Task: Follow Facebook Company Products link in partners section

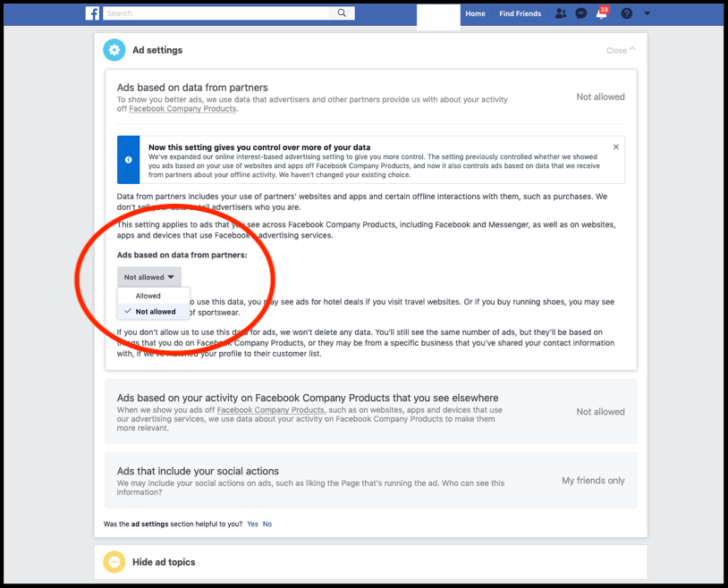Action: [182, 109]
